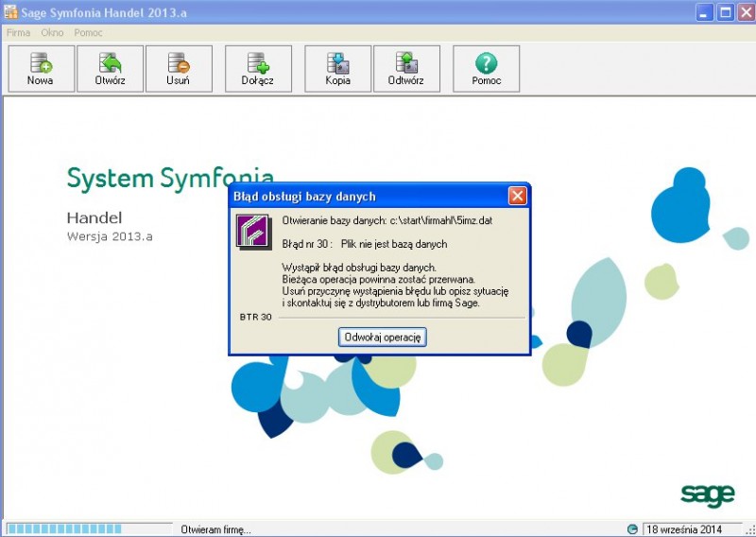Click the date 18 września 2014 in the status bar
Screen dimensions: 756x537
tap(684, 529)
